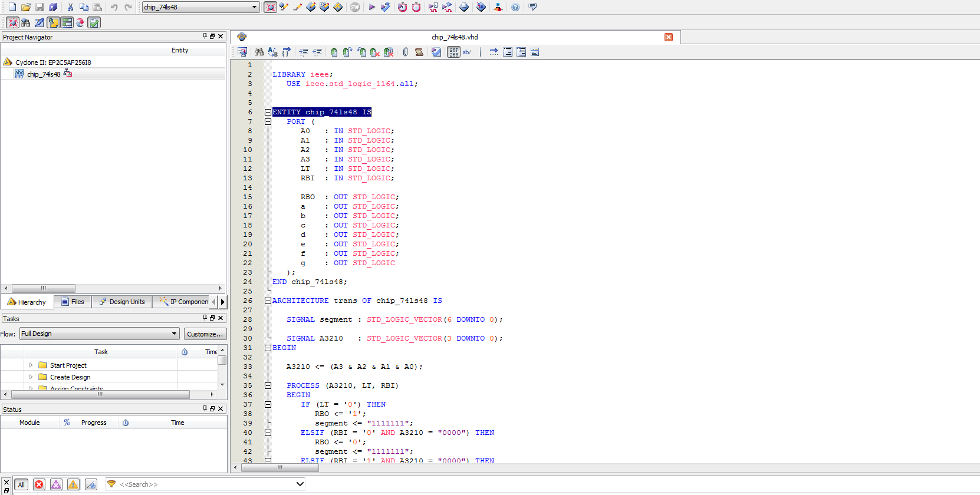Show All messages button

click(x=21, y=484)
